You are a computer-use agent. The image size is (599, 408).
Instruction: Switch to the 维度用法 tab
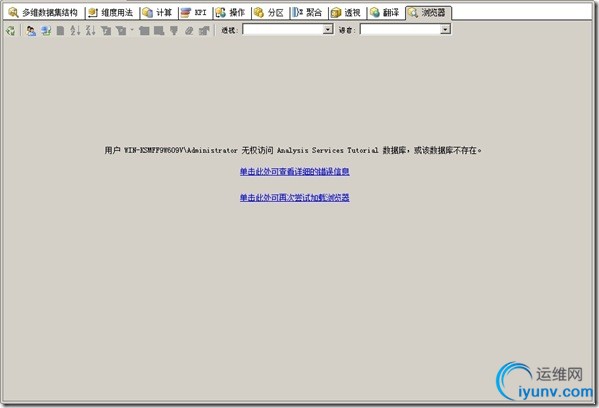111,13
